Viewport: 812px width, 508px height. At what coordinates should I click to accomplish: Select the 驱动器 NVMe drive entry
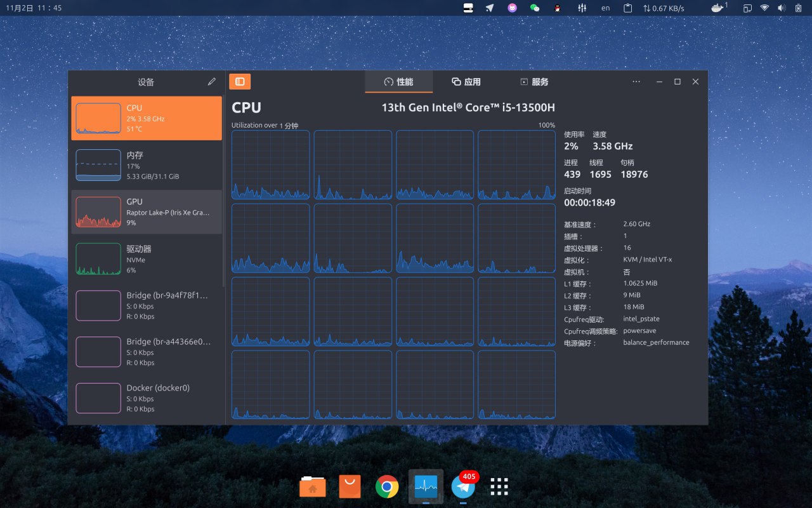(x=146, y=259)
